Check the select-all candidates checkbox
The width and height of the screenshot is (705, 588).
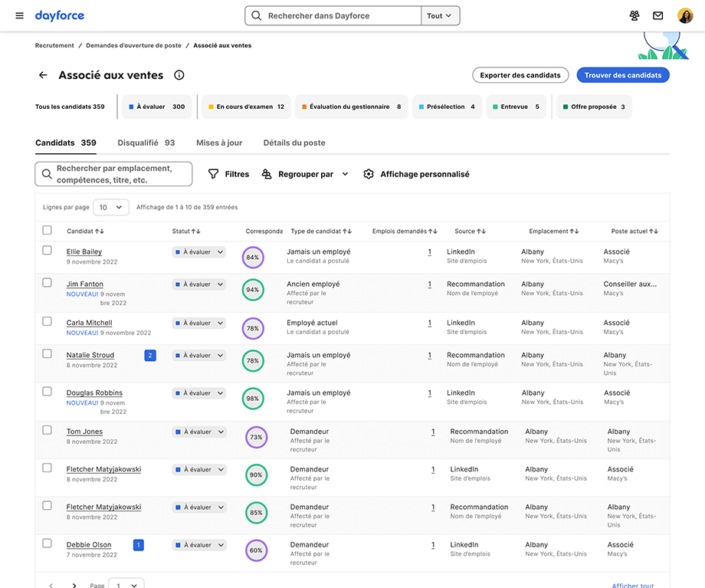(47, 229)
